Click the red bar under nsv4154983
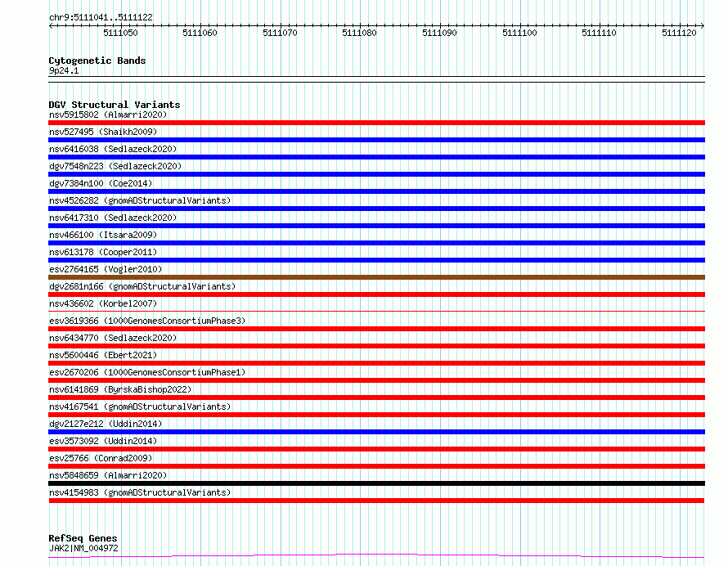The width and height of the screenshot is (728, 566). 376,501
